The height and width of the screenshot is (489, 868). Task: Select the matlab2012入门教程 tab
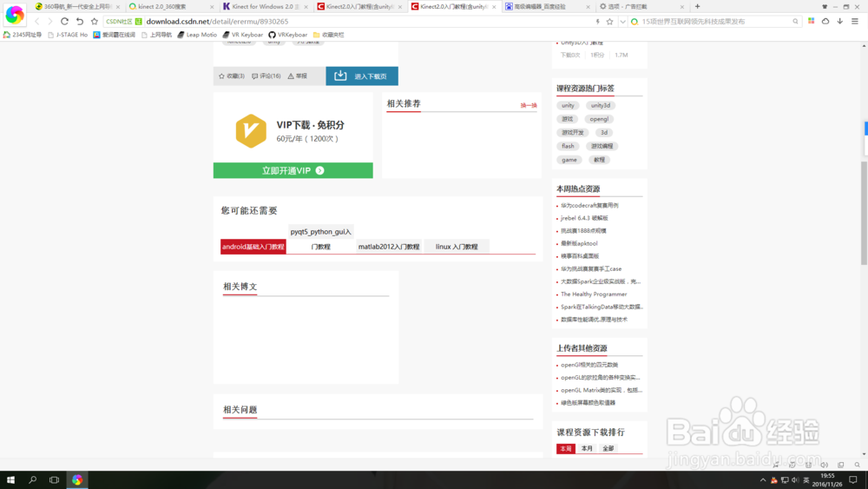click(389, 247)
